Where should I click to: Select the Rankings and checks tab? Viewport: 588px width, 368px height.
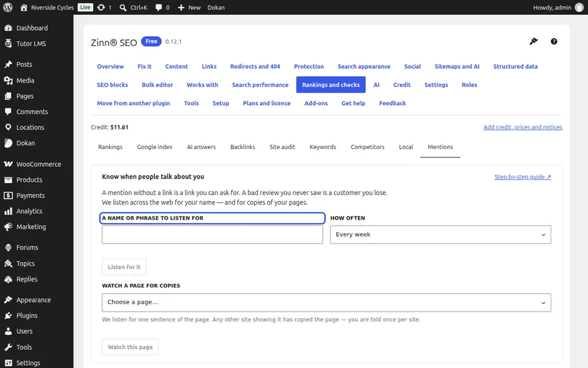pyautogui.click(x=331, y=85)
